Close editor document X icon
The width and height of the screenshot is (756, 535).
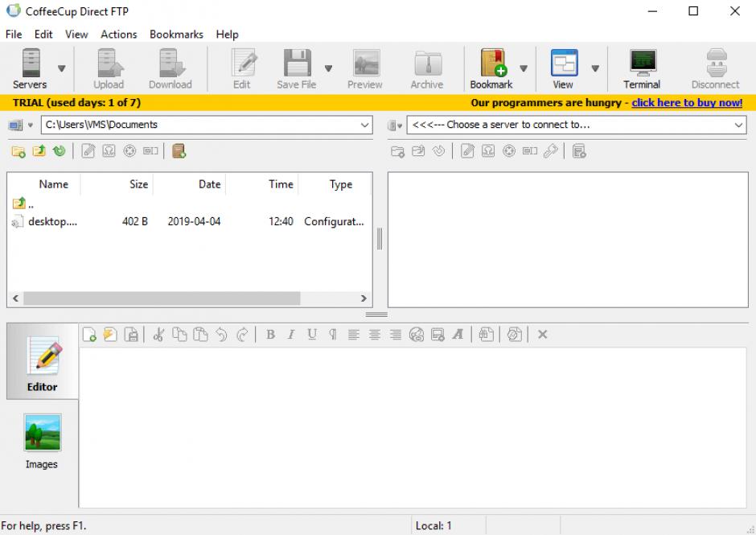[542, 335]
